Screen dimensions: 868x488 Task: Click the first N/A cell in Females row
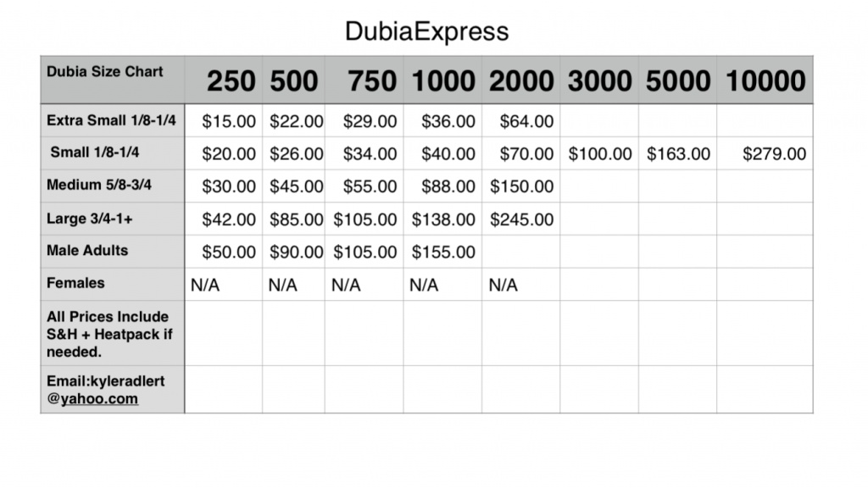205,286
